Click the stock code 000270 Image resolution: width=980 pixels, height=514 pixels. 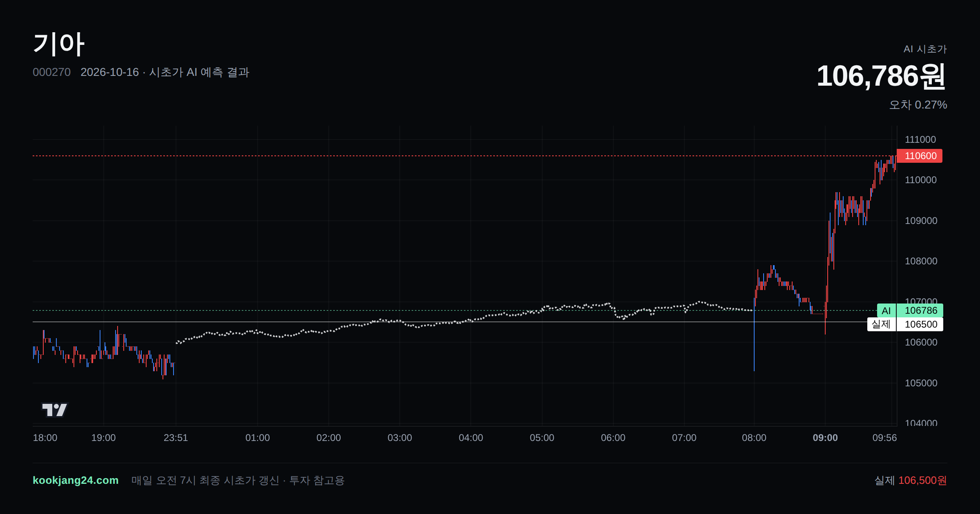pos(51,72)
